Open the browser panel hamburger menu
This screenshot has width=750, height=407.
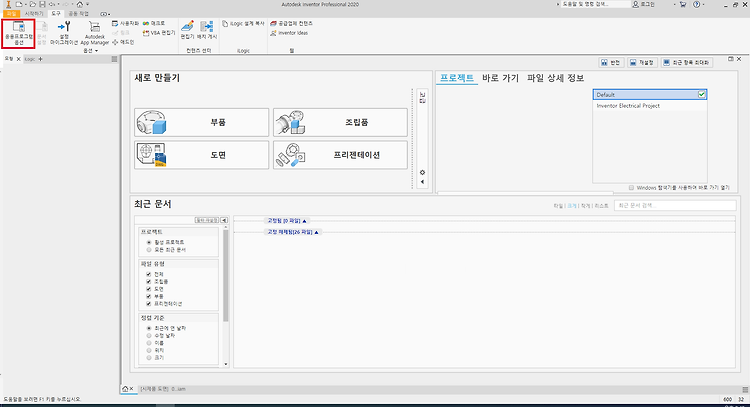tap(114, 59)
